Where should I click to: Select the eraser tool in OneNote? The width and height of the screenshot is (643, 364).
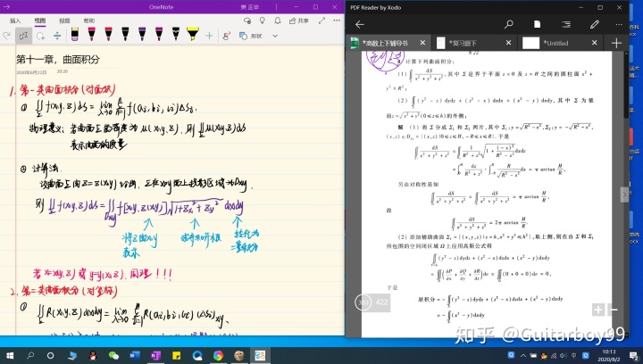click(x=75, y=34)
